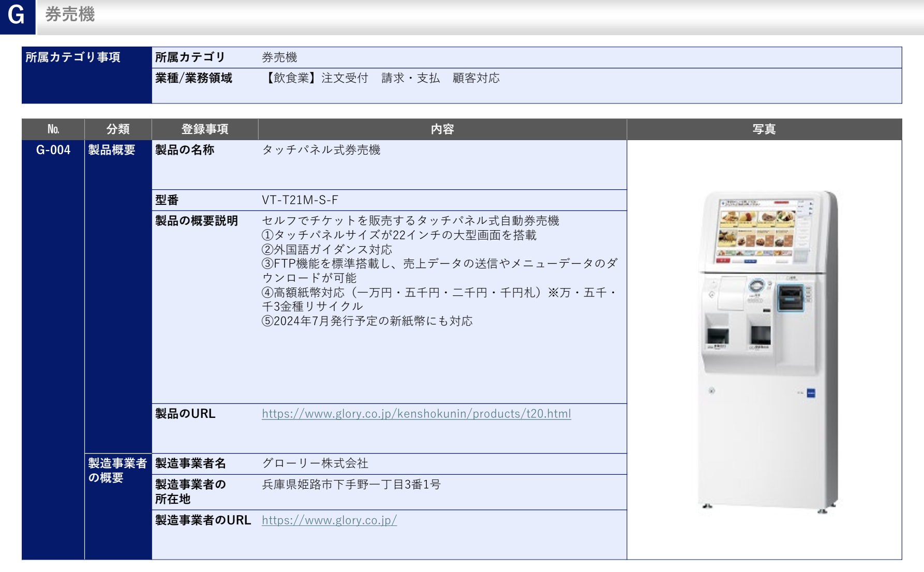Click the タッチパネル式券売機 product name text

[x=322, y=150]
